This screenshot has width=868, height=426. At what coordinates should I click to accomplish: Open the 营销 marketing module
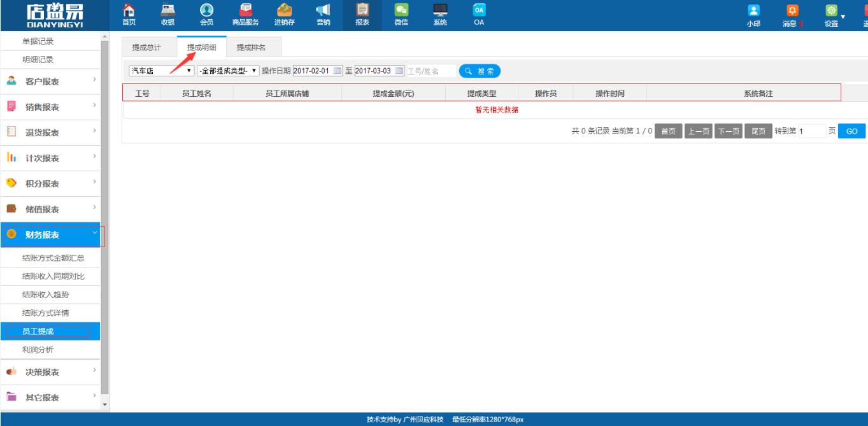coord(324,14)
